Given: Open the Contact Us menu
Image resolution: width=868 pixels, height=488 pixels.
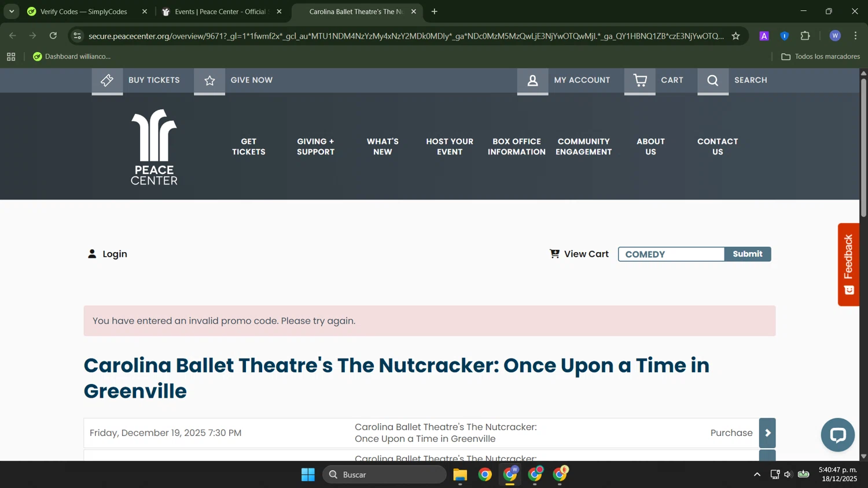Looking at the screenshot, I should click(x=718, y=147).
